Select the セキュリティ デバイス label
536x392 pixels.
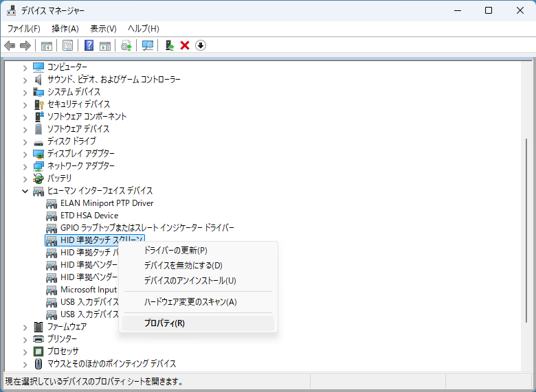[x=78, y=104]
